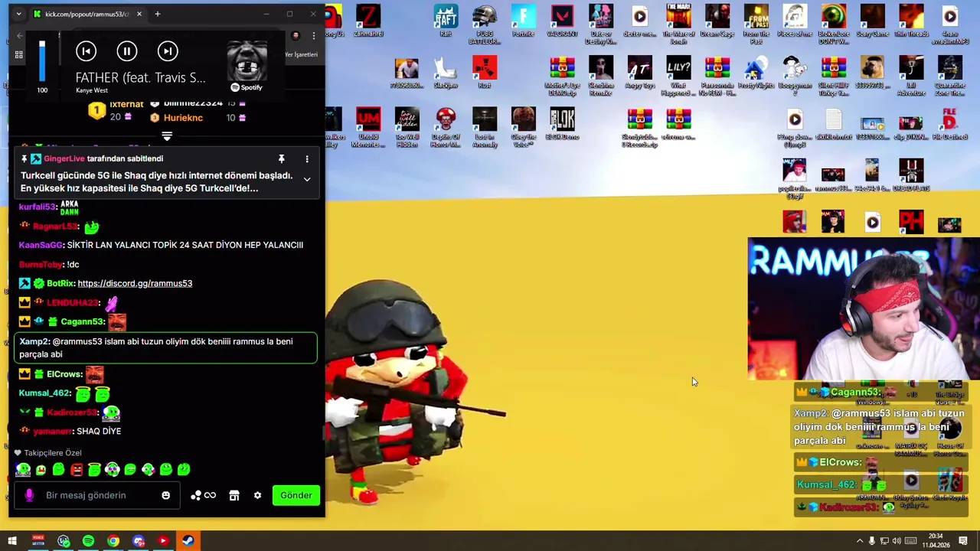Open Pieces of me desktop icon
The width and height of the screenshot is (980, 551).
[x=795, y=21]
